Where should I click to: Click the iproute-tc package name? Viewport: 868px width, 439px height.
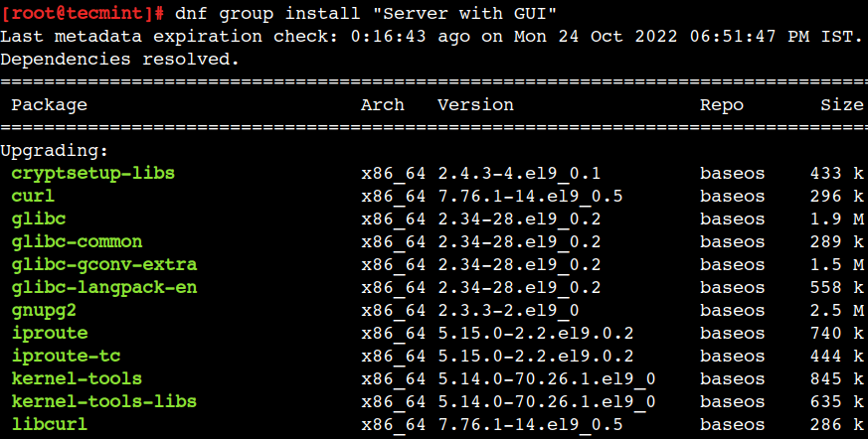pyautogui.click(x=66, y=356)
